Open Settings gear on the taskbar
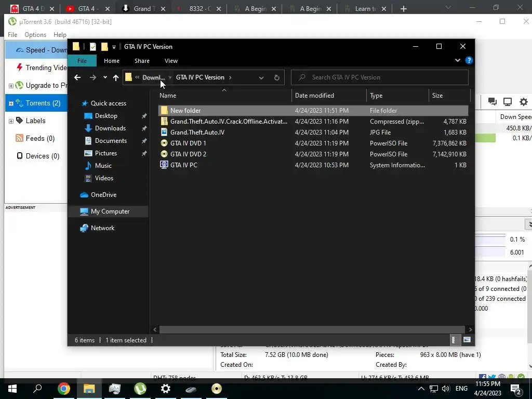Viewport: 532px width, 399px height. 166,389
